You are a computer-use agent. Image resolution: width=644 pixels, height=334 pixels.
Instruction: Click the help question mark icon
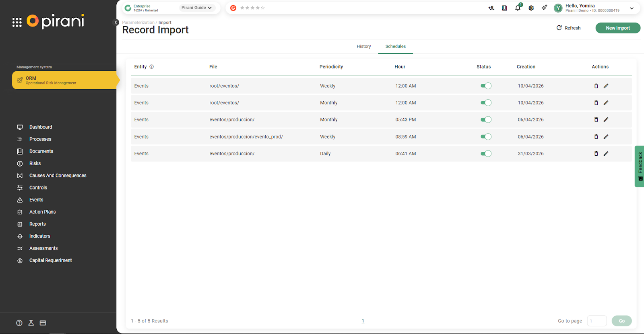[x=19, y=323]
